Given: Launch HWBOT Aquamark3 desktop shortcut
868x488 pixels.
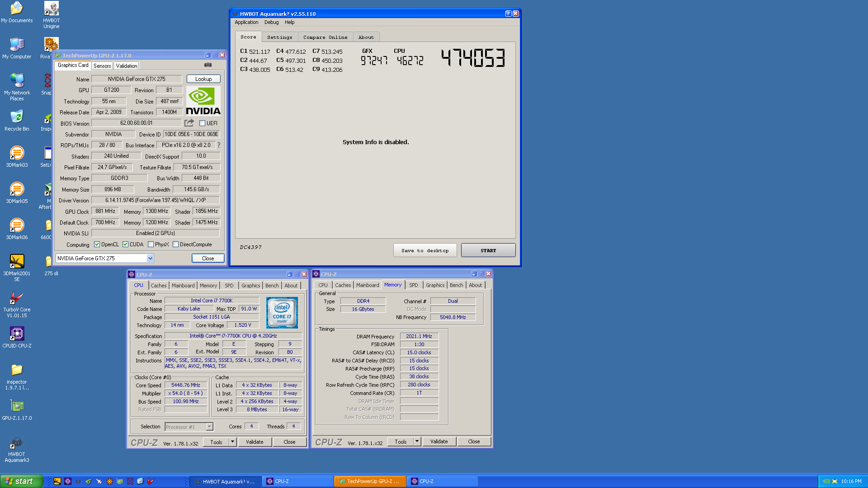Looking at the screenshot, I should [17, 449].
